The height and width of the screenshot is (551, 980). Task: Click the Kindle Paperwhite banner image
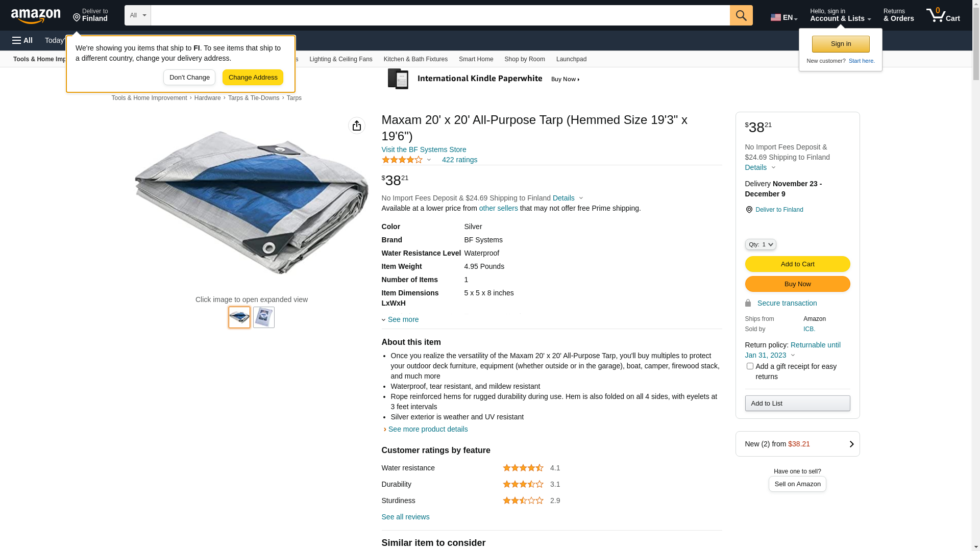coord(484,79)
